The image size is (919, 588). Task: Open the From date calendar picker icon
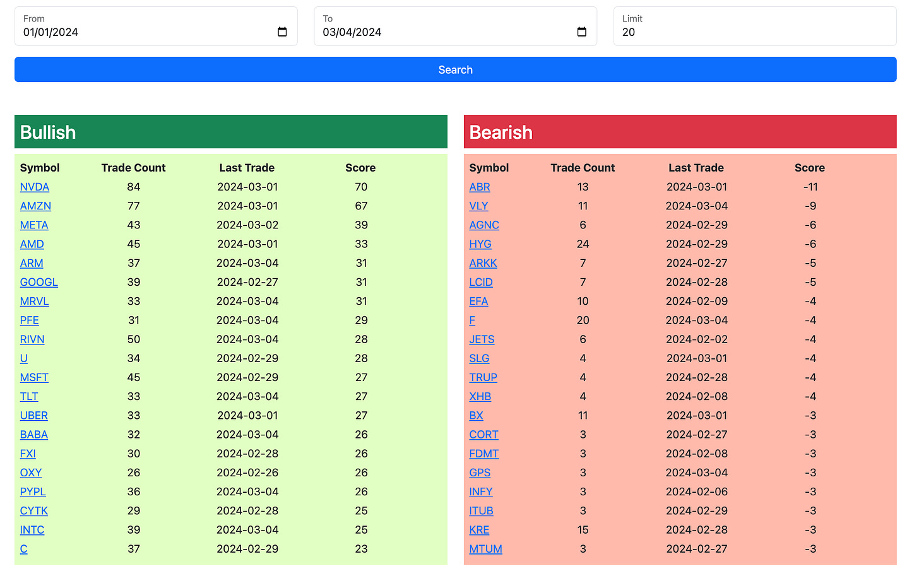tap(282, 32)
